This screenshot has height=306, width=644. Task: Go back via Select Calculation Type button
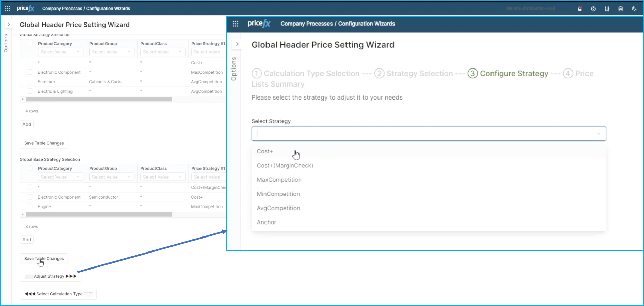pos(58,294)
